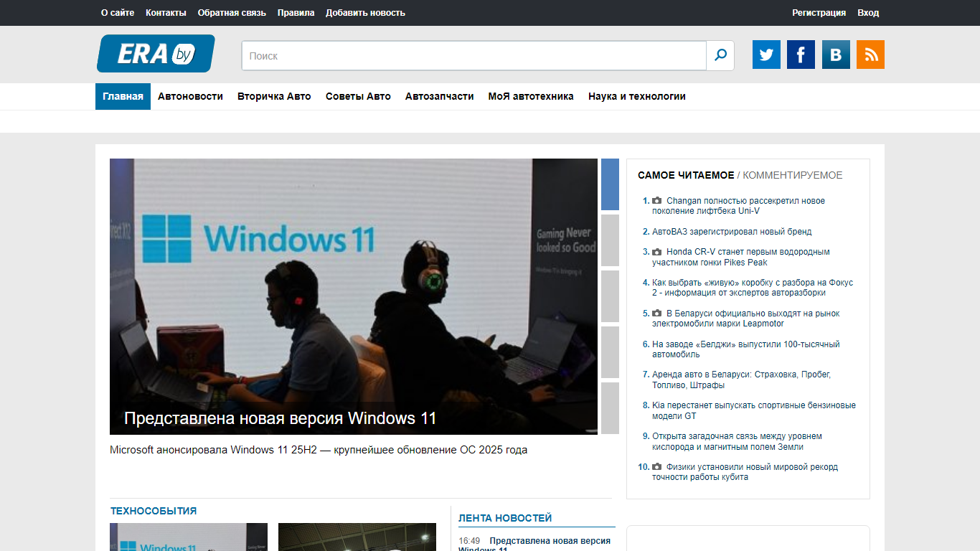Click camera icon beside Honda CR-V article
Image resolution: width=980 pixels, height=551 pixels.
pos(656,252)
